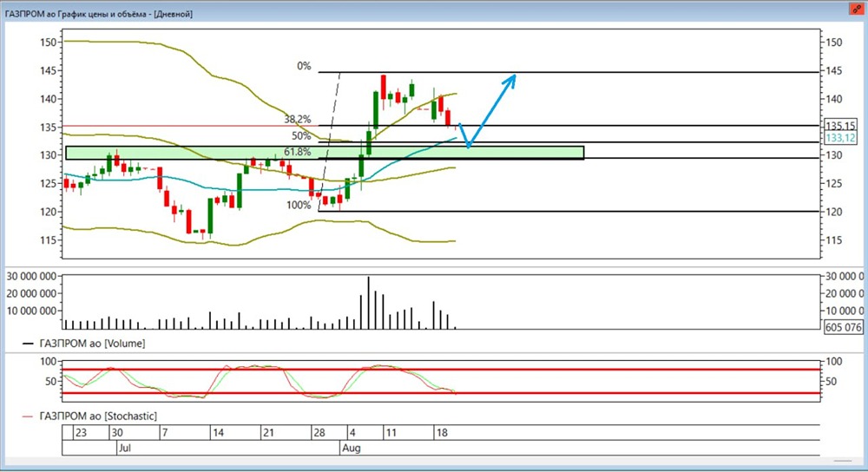868x472 pixels.
Task: Click the moving average value tag '133,12'
Action: (x=840, y=138)
